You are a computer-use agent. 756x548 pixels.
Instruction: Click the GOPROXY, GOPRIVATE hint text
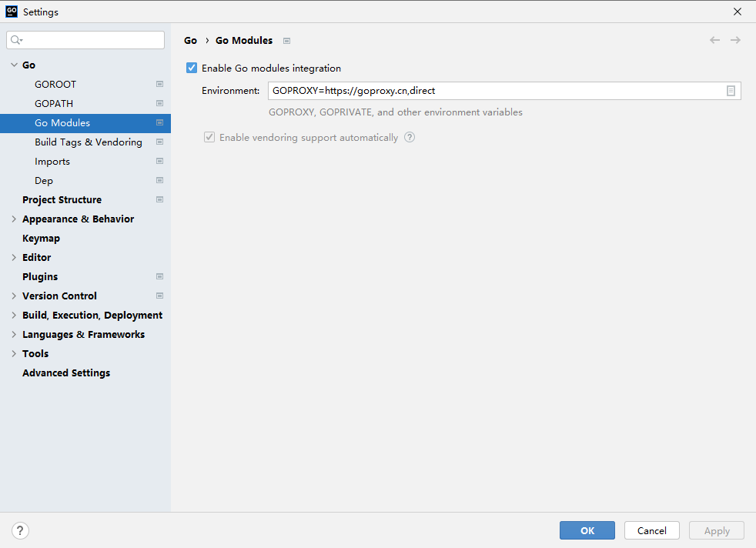(396, 112)
